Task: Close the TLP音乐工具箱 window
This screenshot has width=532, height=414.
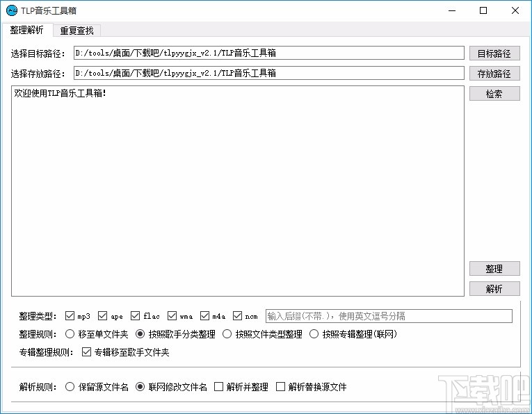Action: click(515, 10)
